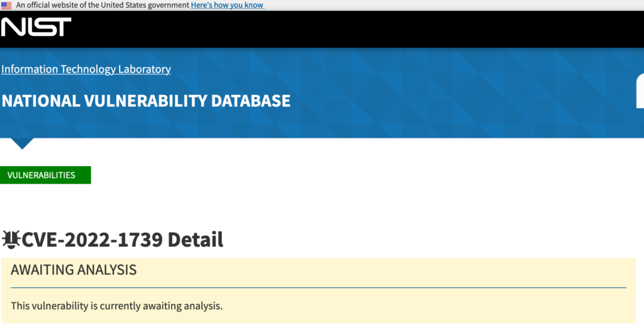The height and width of the screenshot is (331, 644).
Task: Click the NATIONAL VULNERABILITY DATABASE title
Action: pos(146,101)
